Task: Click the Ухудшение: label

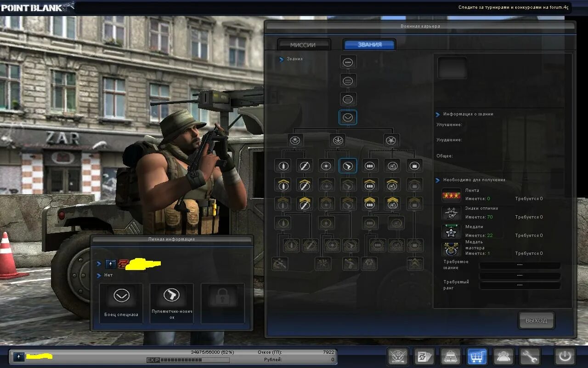Action: (449, 140)
